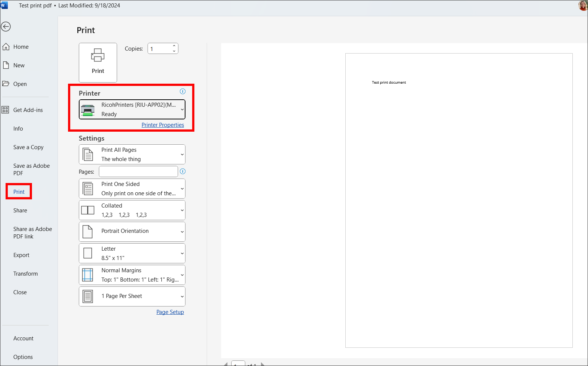
Task: Click the current page number box
Action: tap(238, 363)
